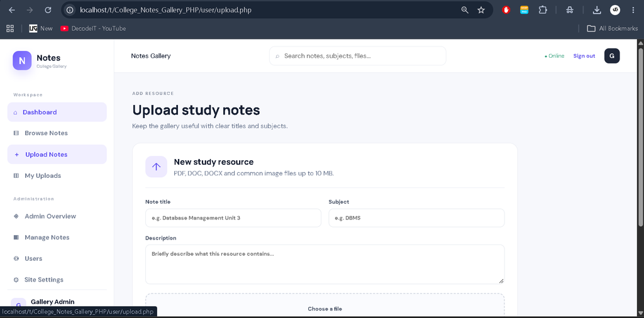This screenshot has height=318, width=644.
Task: Open Site Settings in the sidebar
Action: [57, 280]
